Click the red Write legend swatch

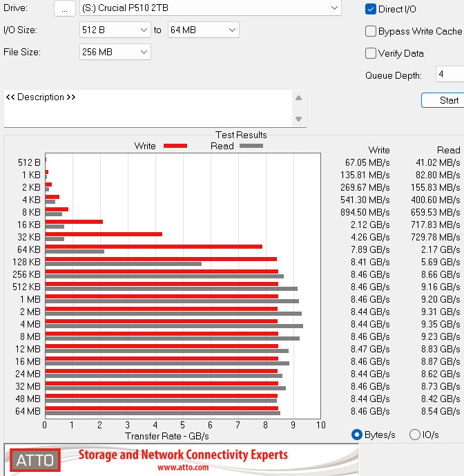(x=175, y=146)
